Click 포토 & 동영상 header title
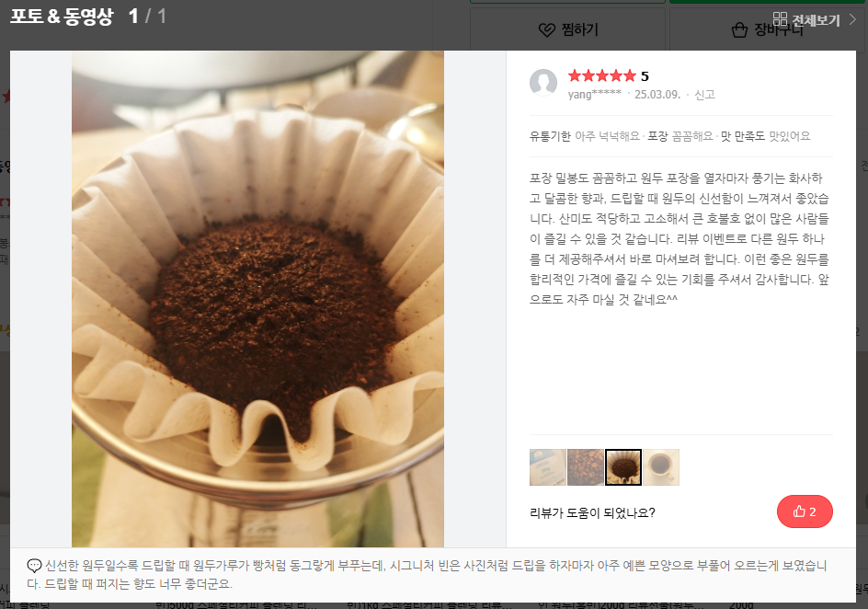Image resolution: width=868 pixels, height=609 pixels. [62, 17]
